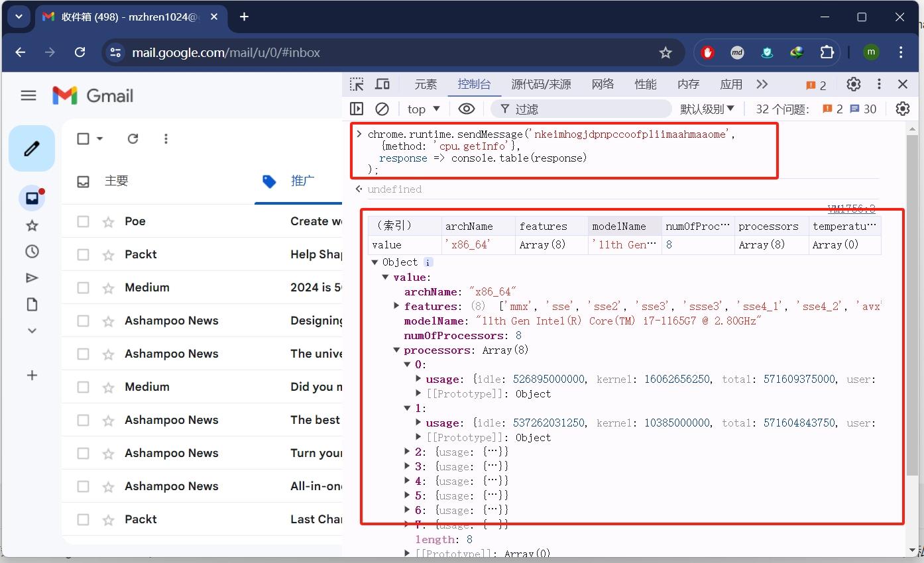Screen dimensions: 924x563
Task: Check the Medium 2024 email checkbox
Action: (x=83, y=287)
